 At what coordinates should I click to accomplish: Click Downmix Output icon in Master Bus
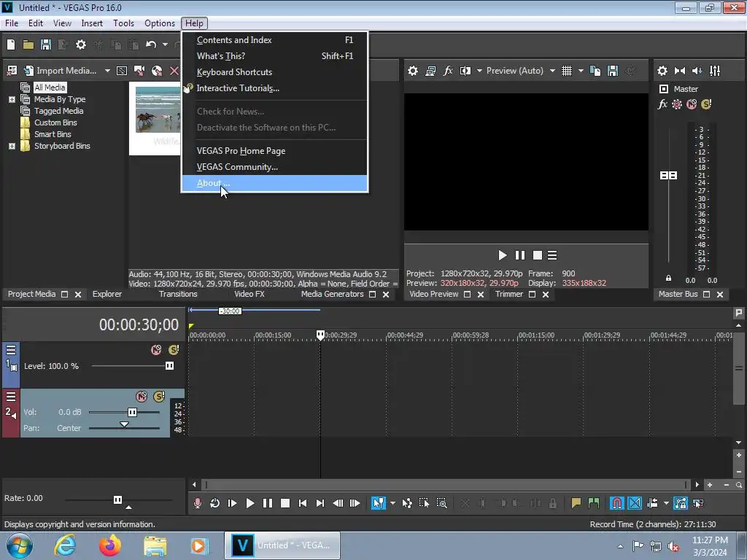coord(680,71)
